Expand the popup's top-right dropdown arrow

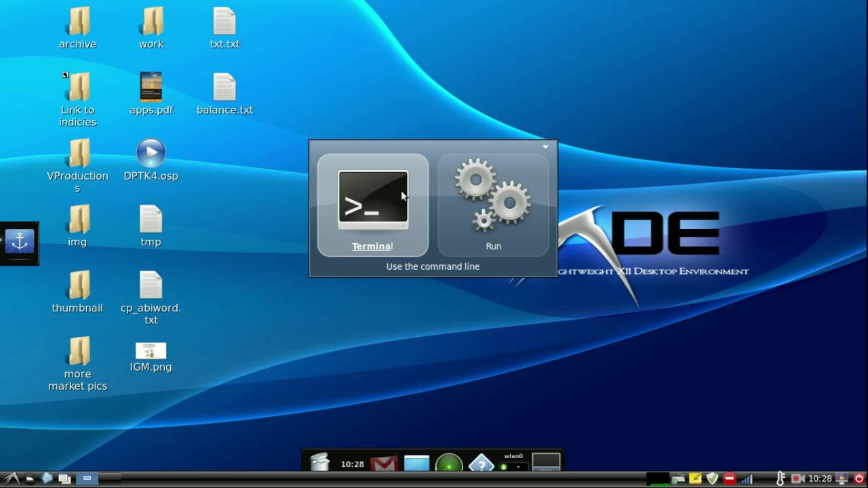(x=545, y=146)
